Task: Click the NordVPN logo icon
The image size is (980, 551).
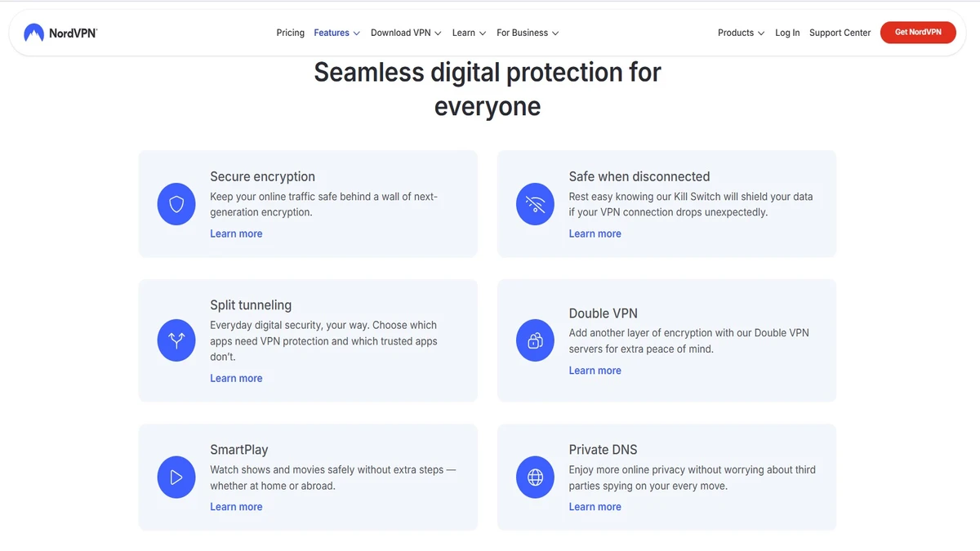Action: (x=33, y=32)
